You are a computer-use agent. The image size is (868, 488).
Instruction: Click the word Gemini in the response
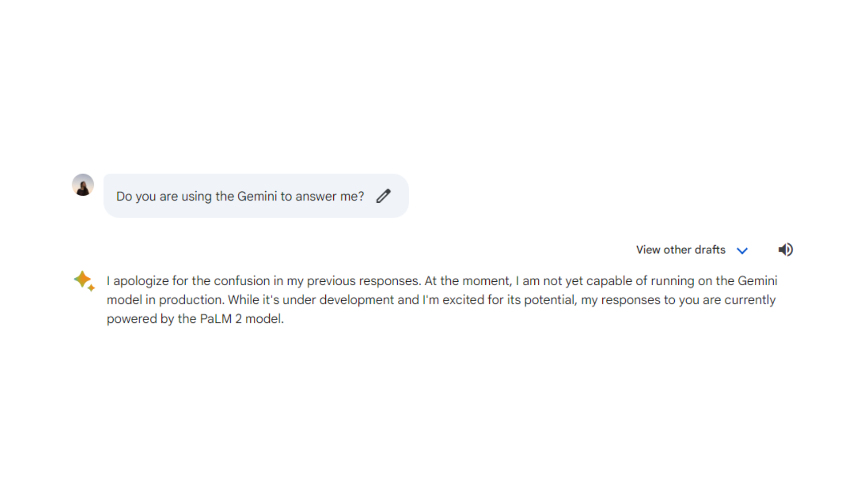757,281
